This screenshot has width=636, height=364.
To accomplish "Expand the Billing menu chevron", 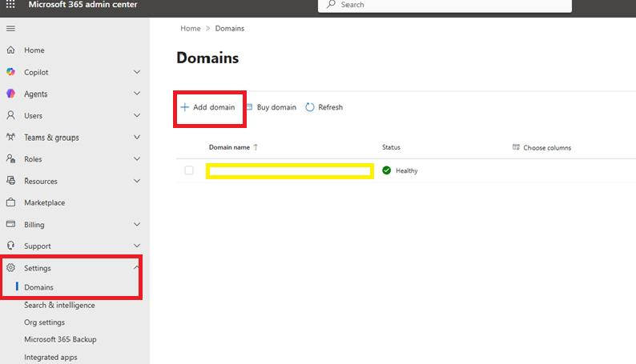I will click(137, 224).
